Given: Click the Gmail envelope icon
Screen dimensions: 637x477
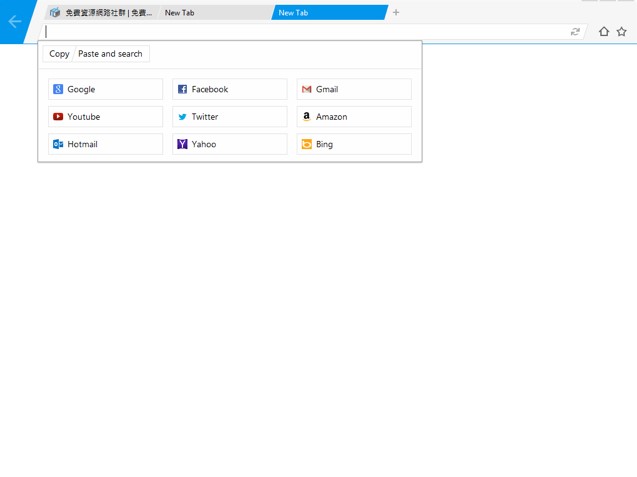Looking at the screenshot, I should pos(307,89).
